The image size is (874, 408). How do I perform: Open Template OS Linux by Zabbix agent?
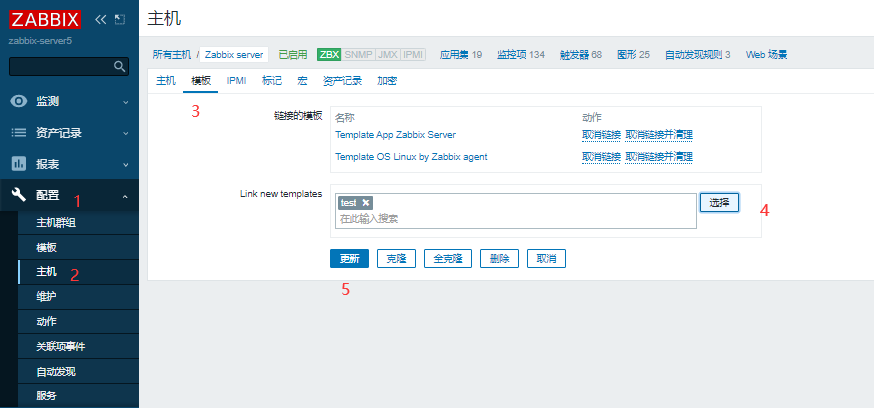(x=411, y=157)
